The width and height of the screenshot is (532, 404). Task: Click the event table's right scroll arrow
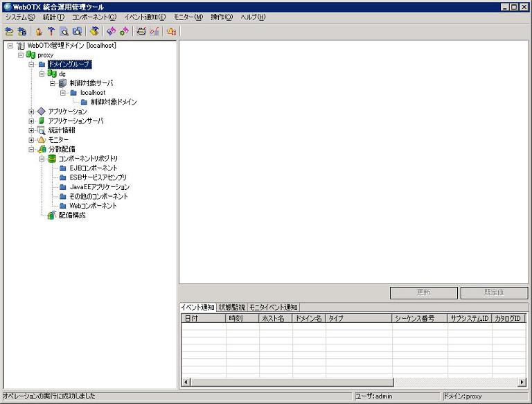[522, 382]
